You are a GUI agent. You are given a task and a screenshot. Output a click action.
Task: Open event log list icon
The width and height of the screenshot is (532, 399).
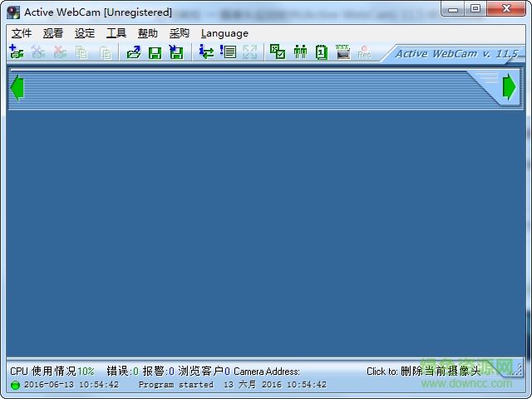228,52
